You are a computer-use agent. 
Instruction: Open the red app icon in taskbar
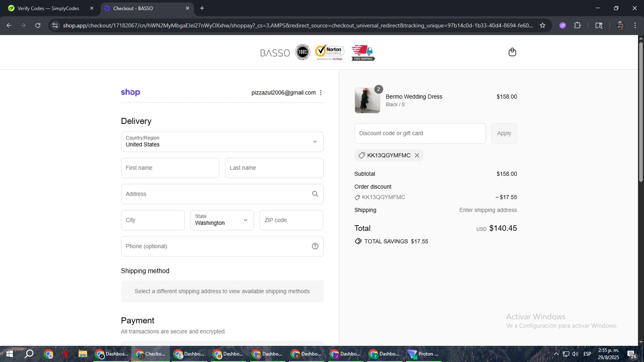click(x=66, y=354)
